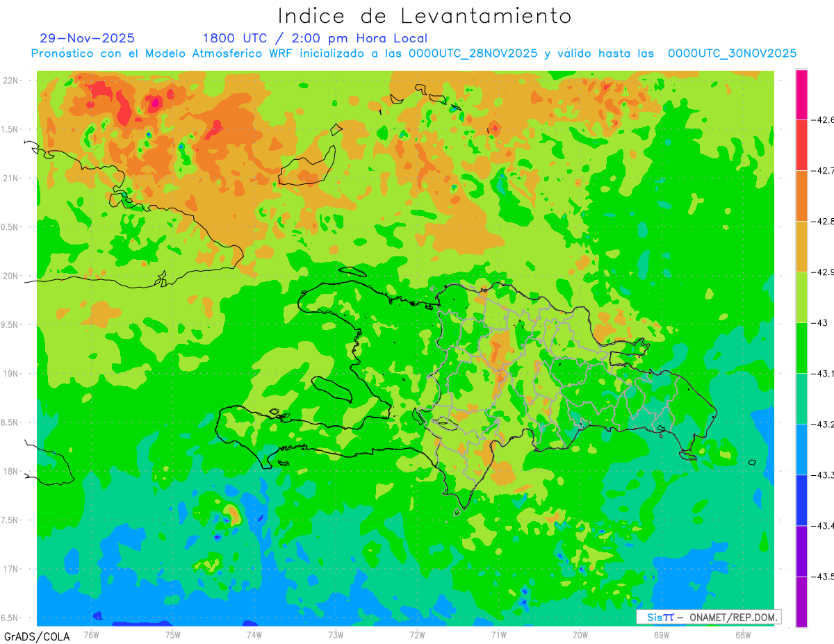Viewport: 834px width, 644px height.
Task: Click the "69W" longitude label
Action: tap(662, 635)
